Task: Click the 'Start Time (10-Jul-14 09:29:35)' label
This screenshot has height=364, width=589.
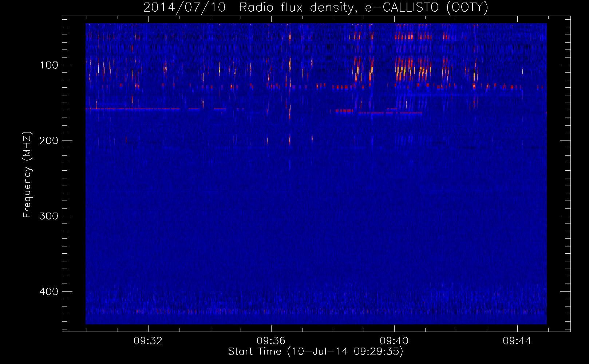Action: 316,352
